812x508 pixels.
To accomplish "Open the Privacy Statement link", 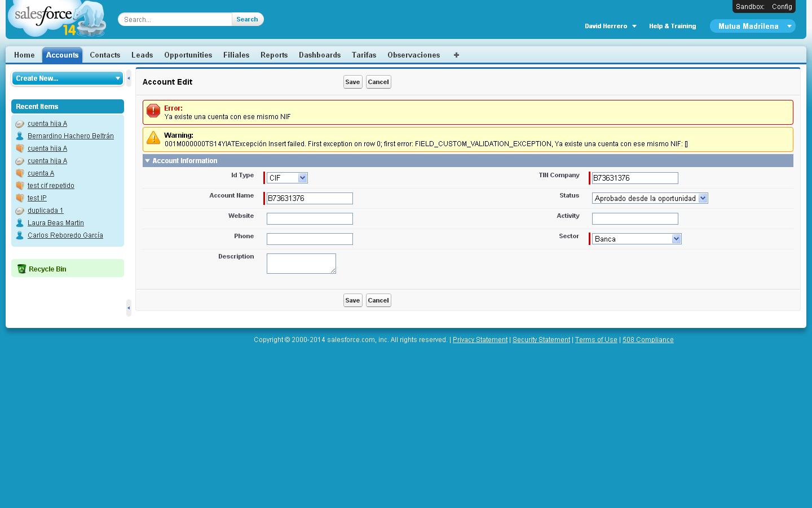I will pos(480,340).
